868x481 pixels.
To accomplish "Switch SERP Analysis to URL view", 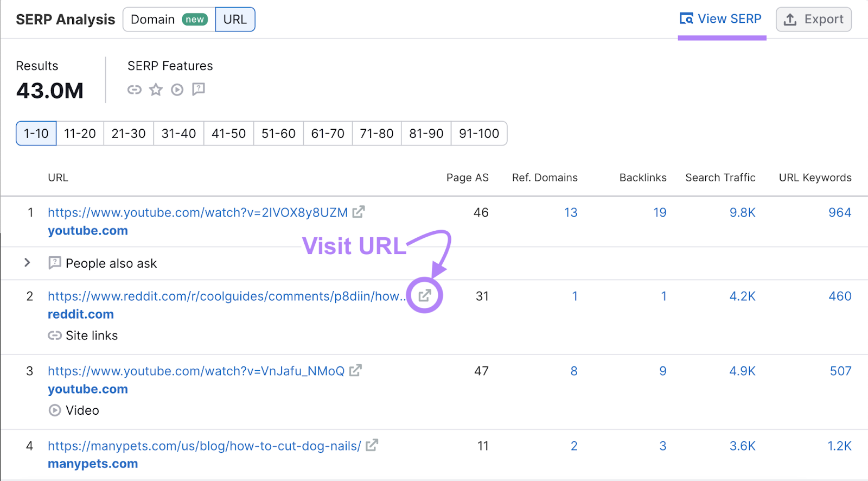I will tap(235, 20).
